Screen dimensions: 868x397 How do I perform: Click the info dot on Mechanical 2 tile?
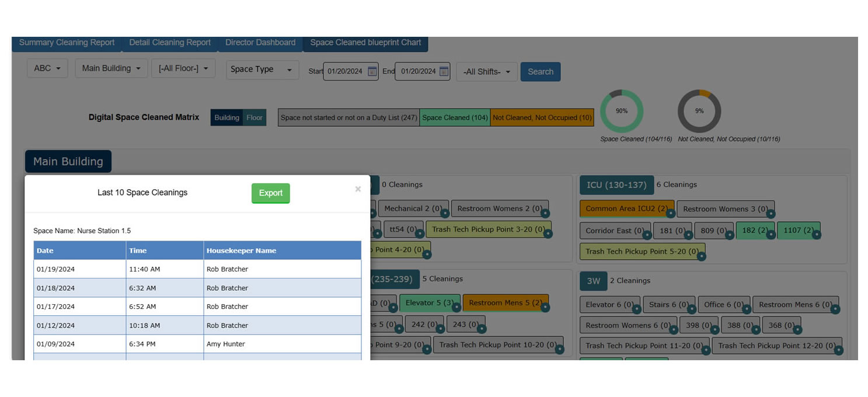pos(445,214)
